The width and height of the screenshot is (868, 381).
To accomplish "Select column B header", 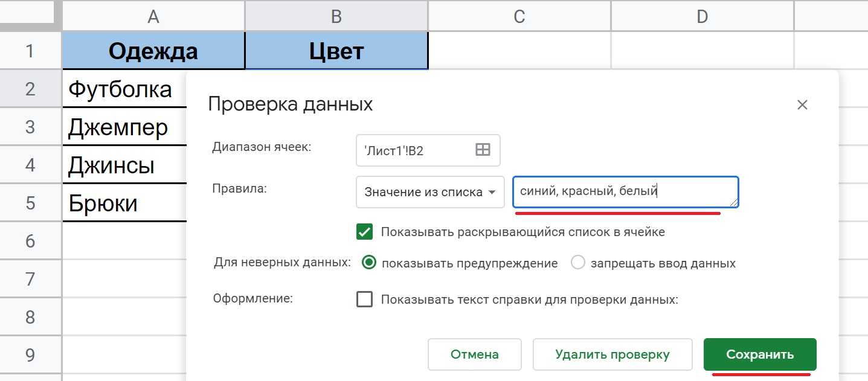I will point(336,16).
